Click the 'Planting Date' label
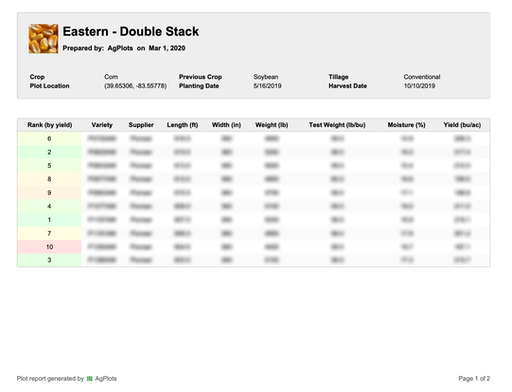Screen dimensions: 512x392 [199, 86]
